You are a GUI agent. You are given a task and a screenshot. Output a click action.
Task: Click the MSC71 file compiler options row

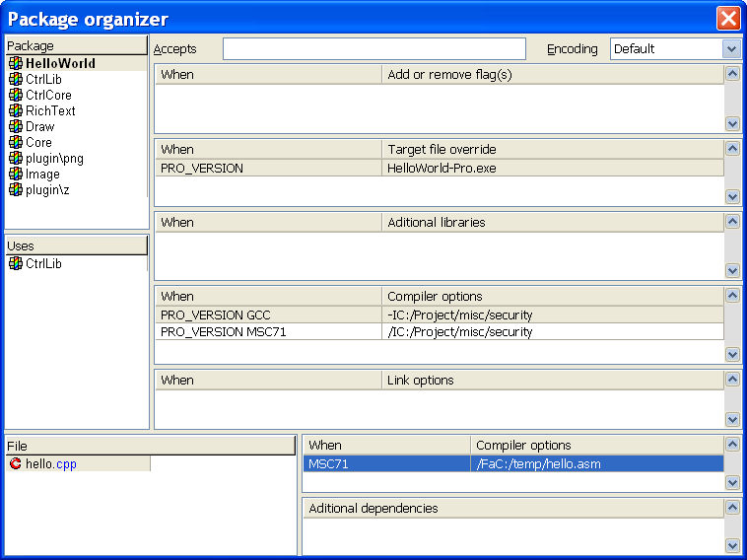pos(512,464)
